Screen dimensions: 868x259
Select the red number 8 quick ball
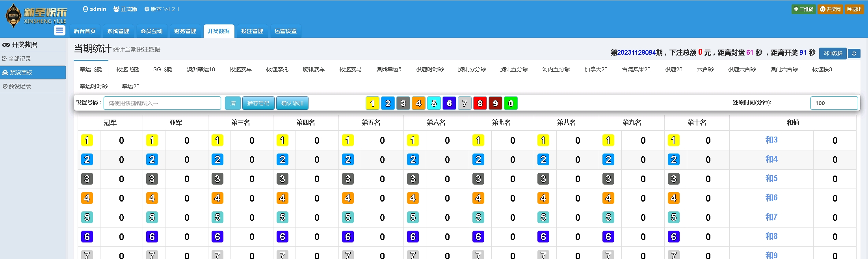pyautogui.click(x=480, y=103)
